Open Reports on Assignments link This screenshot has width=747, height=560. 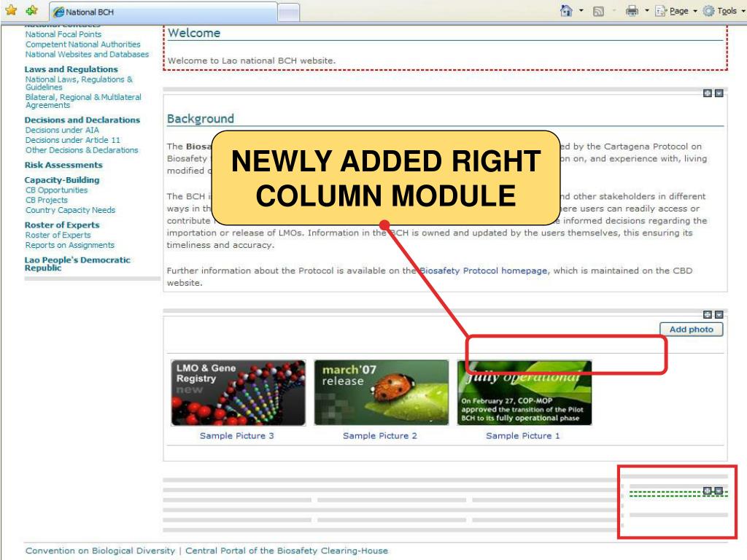(x=70, y=245)
